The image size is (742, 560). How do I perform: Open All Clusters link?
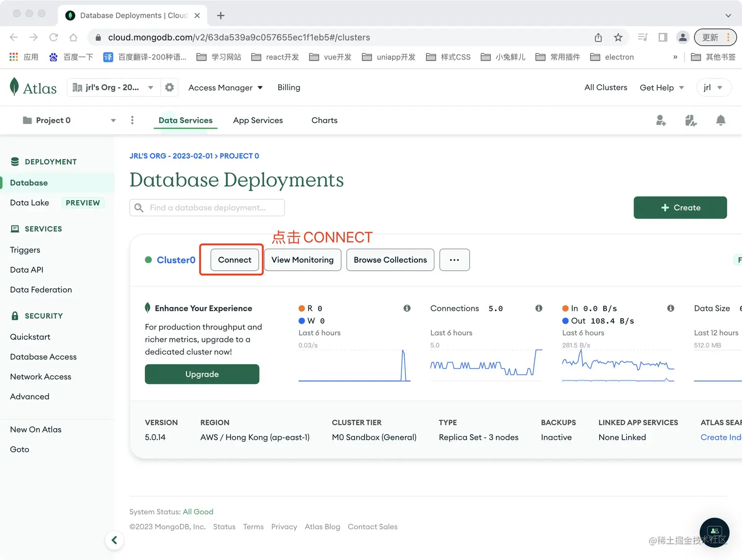pos(606,87)
